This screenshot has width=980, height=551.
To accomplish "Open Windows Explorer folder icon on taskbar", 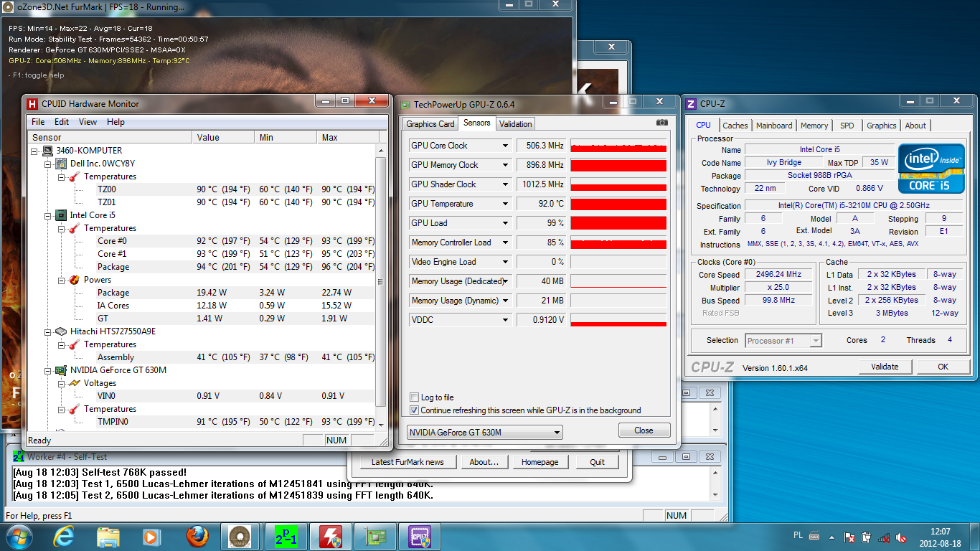I will (108, 537).
